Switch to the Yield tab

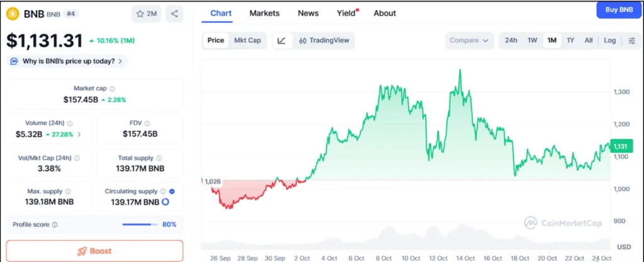tap(345, 13)
